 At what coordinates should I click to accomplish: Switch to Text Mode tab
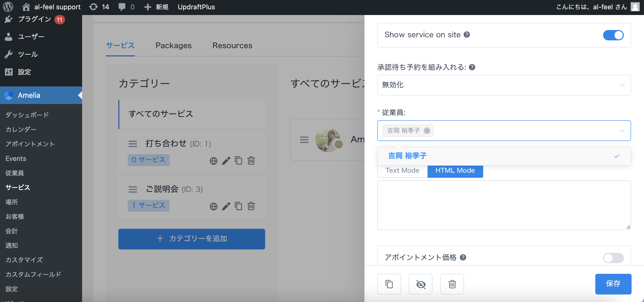point(402,171)
